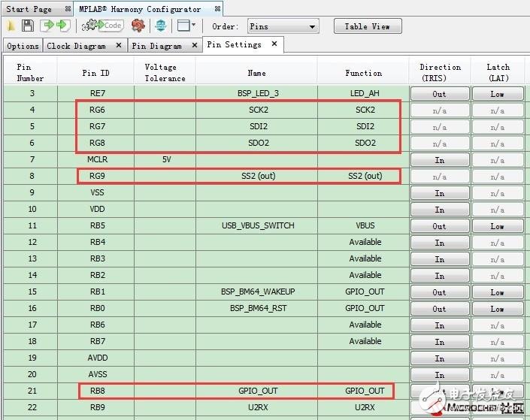Toggle RE7 direction Out button
Screen dimensions: 530x420
[439, 94]
